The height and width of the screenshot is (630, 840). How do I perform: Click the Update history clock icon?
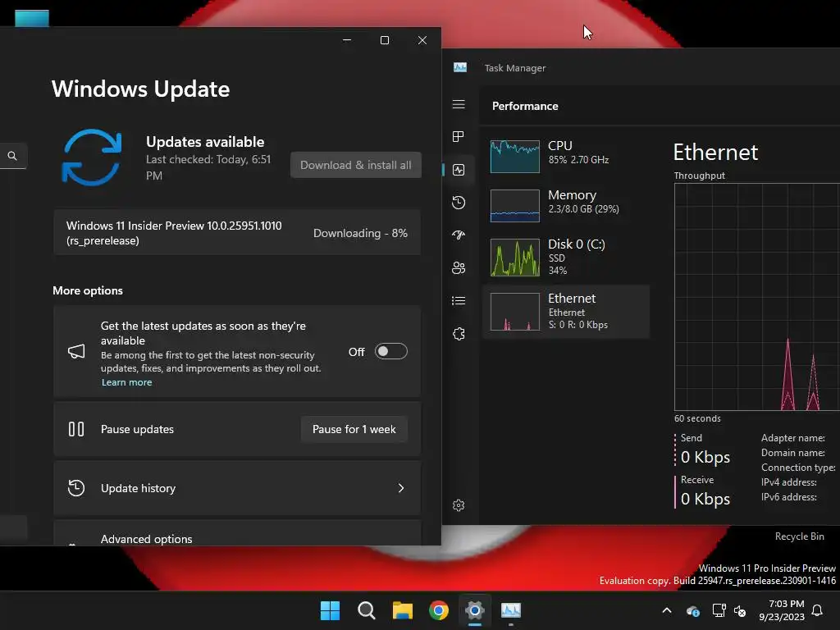[x=76, y=488]
